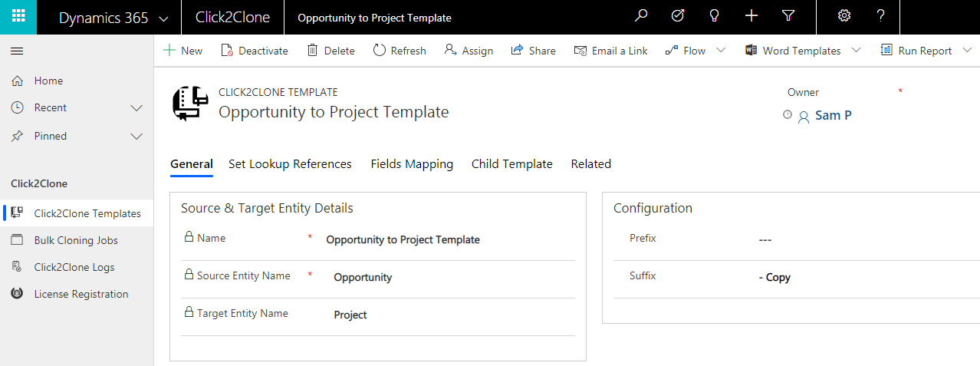Open advanced find funnel icon
980x366 pixels.
point(788,16)
